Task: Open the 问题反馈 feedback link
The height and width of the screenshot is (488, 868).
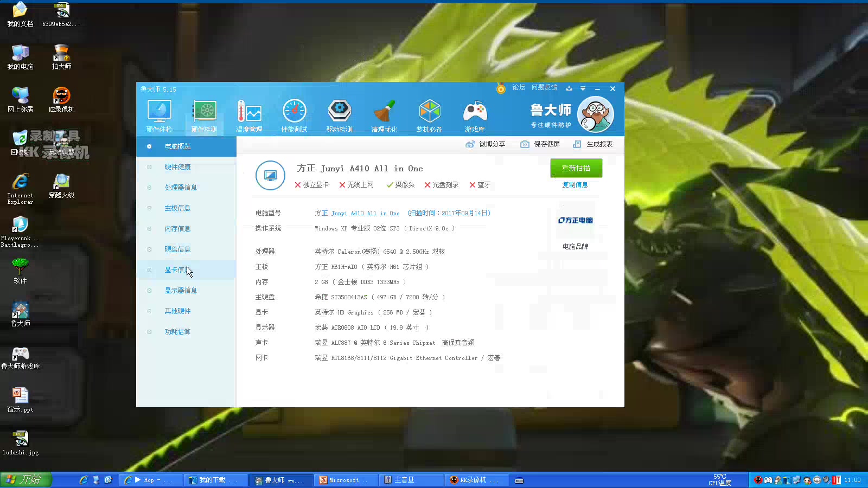Action: 544,87
